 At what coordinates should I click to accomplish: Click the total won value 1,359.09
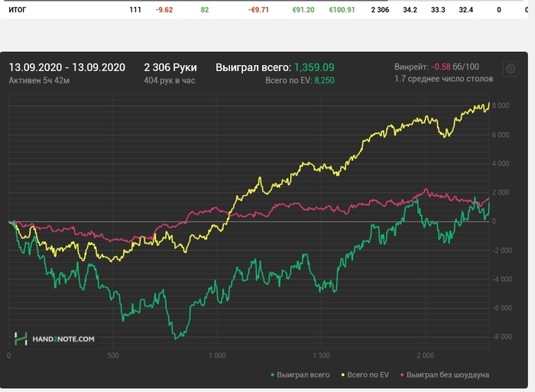click(x=314, y=67)
